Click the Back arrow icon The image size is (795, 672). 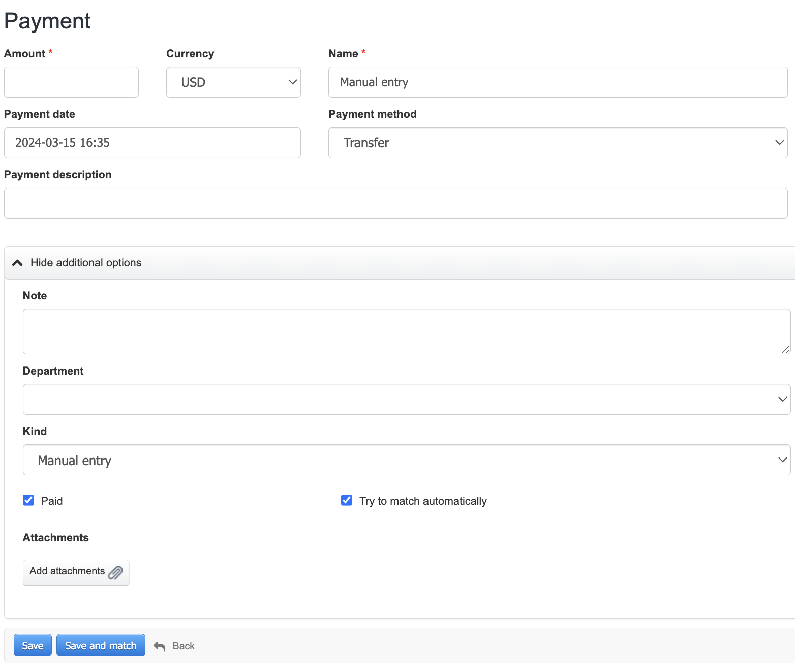160,646
